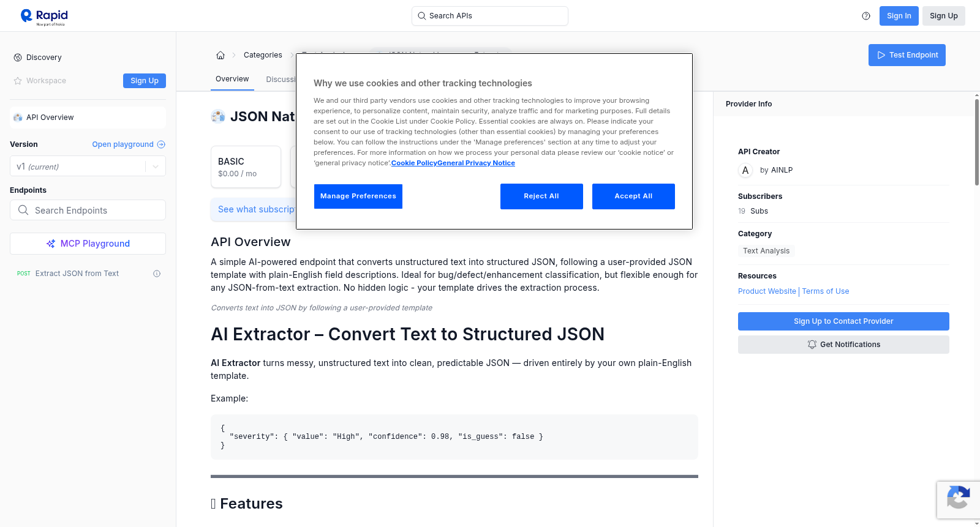980x527 pixels.
Task: Click the JSON API logo icon by title
Action: [x=218, y=116]
